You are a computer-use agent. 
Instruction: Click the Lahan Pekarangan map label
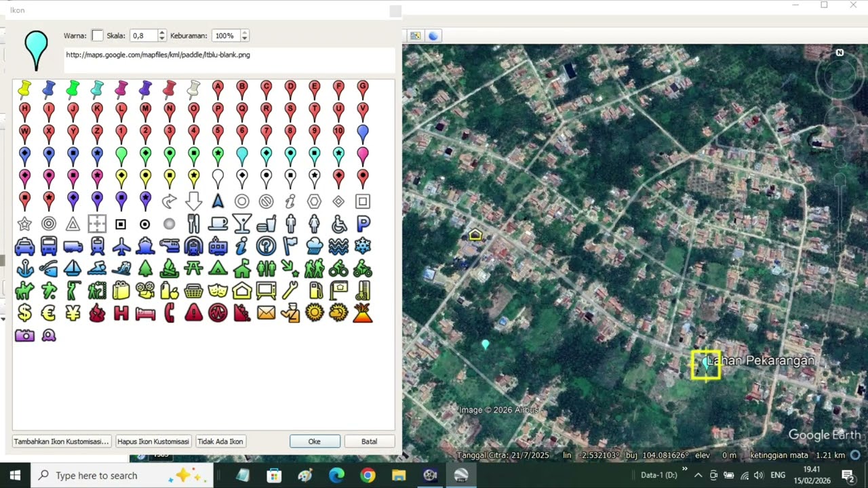coord(761,361)
